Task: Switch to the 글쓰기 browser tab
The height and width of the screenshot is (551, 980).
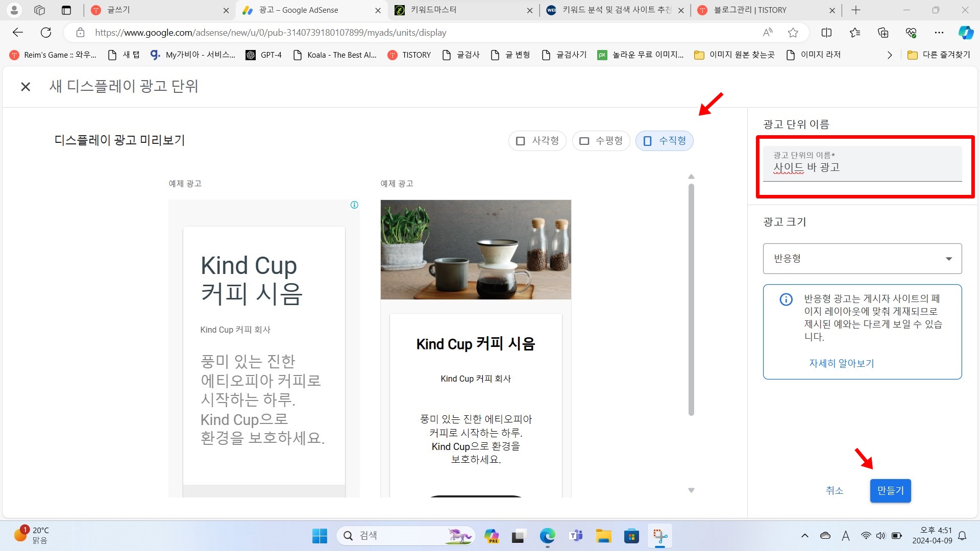Action: click(158, 10)
